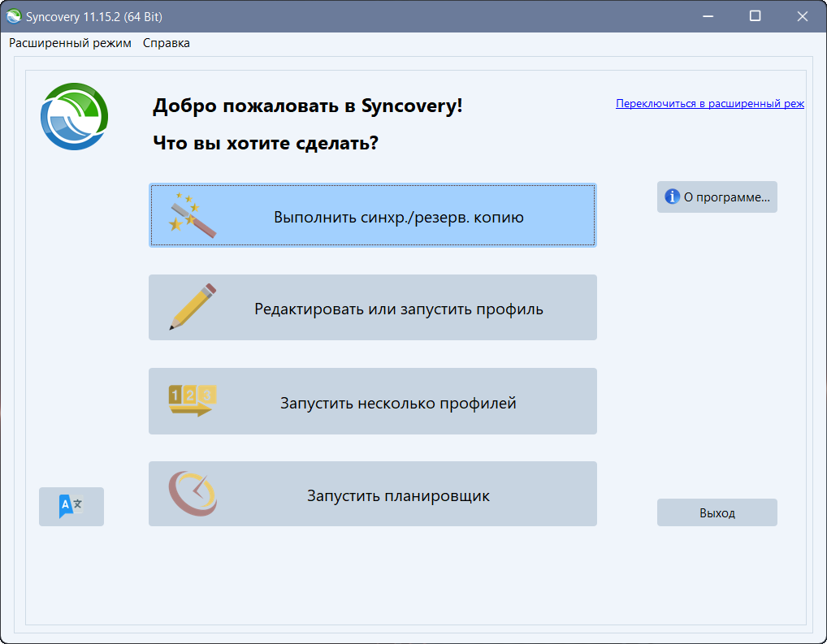Image resolution: width=827 pixels, height=644 pixels.
Task: Click the Добро пожаловать в Syncovery! heading
Action: [308, 106]
